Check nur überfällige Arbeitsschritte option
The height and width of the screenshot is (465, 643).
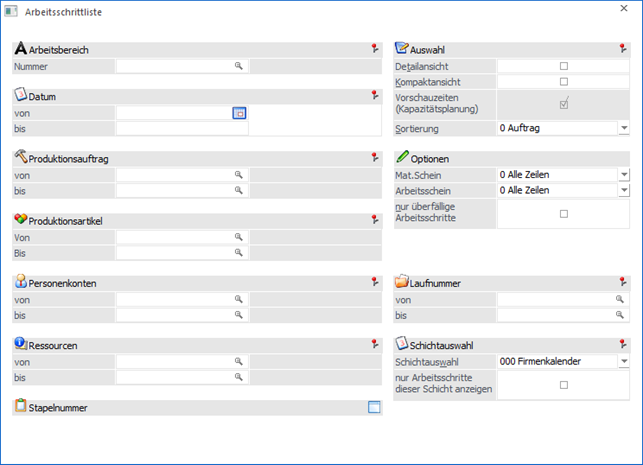(x=563, y=213)
